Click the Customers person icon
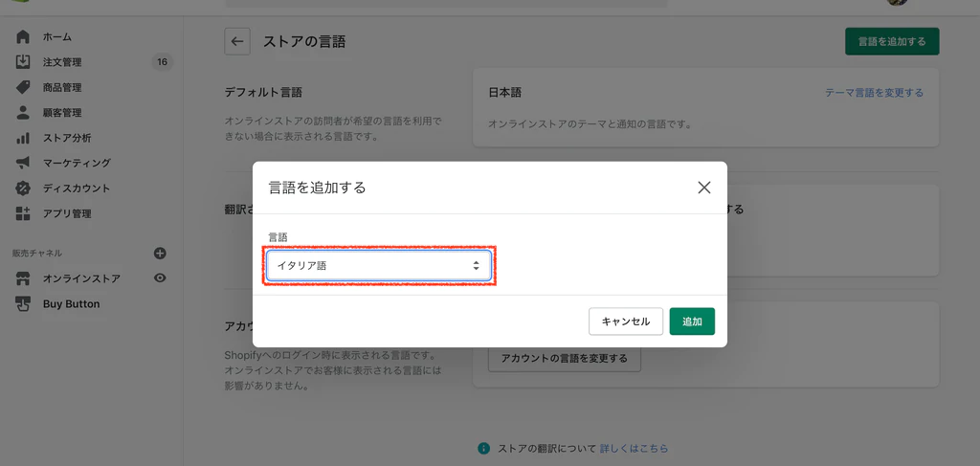The height and width of the screenshot is (466, 980). pyautogui.click(x=23, y=112)
